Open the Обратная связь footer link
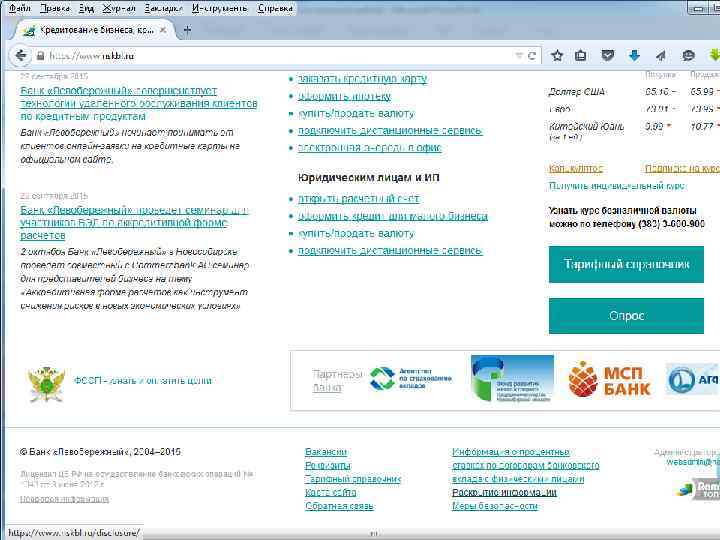Image resolution: width=720 pixels, height=540 pixels. point(339,506)
